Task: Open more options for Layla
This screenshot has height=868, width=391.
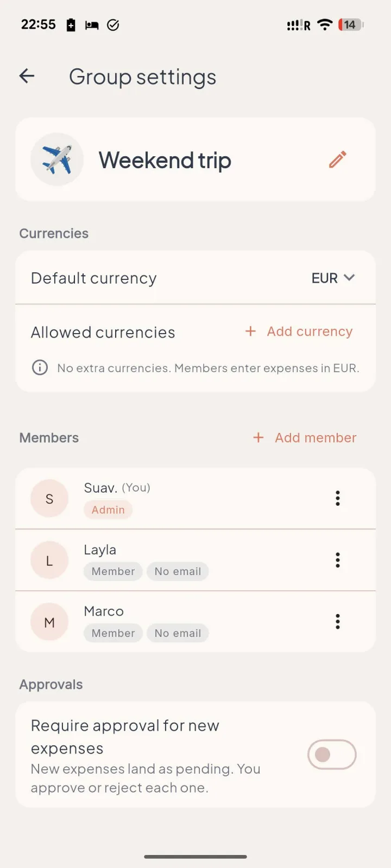Action: tap(338, 560)
